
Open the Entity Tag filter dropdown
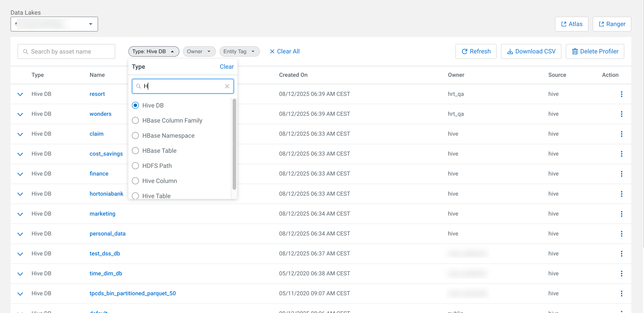point(239,51)
